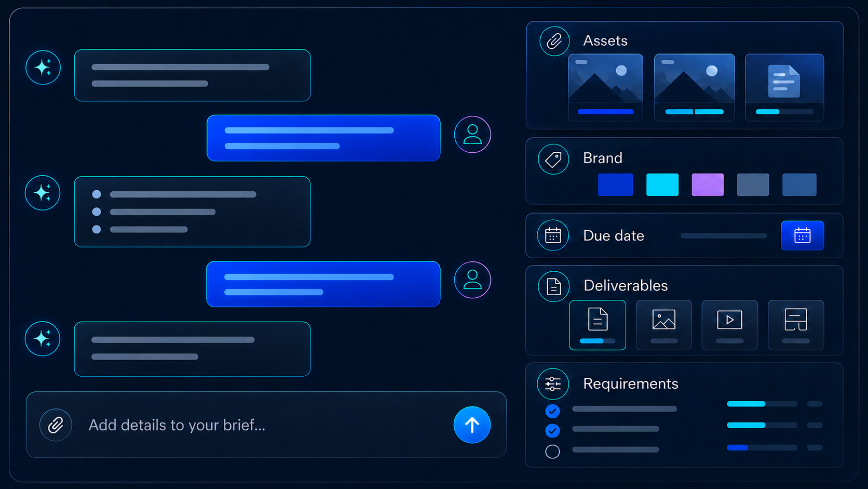Pick the cyan brand swatch

click(x=662, y=184)
